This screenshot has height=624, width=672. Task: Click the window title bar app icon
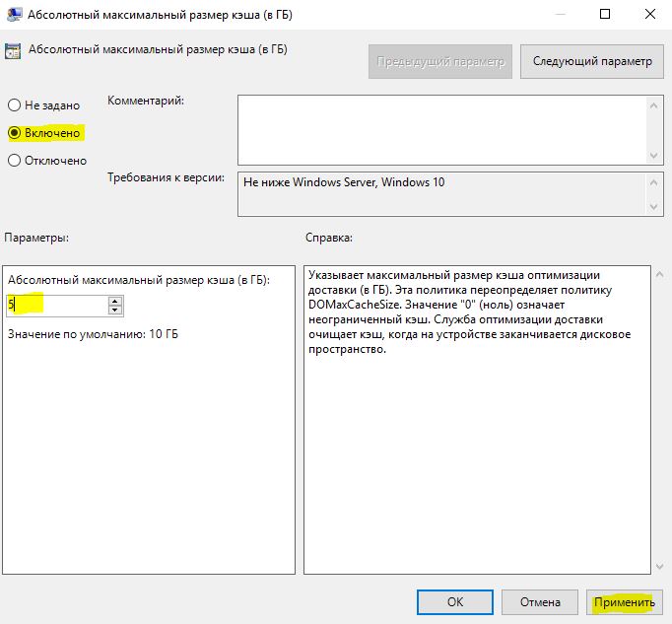[x=14, y=14]
